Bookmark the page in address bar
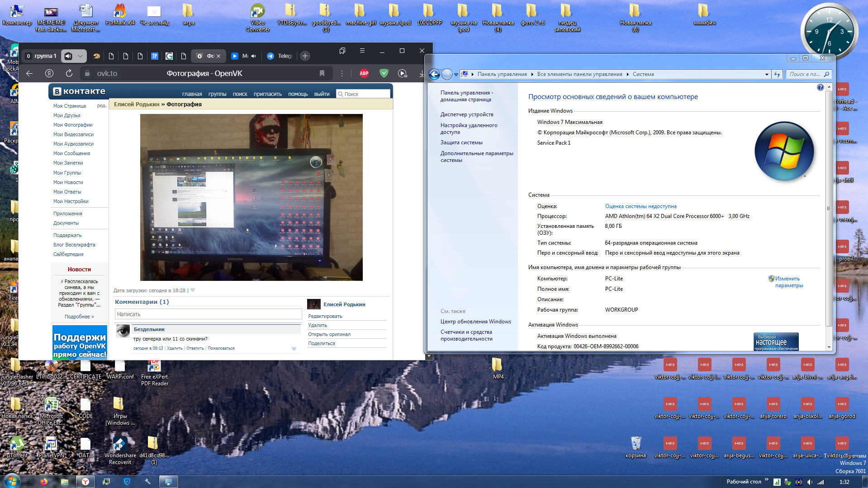 (x=322, y=73)
